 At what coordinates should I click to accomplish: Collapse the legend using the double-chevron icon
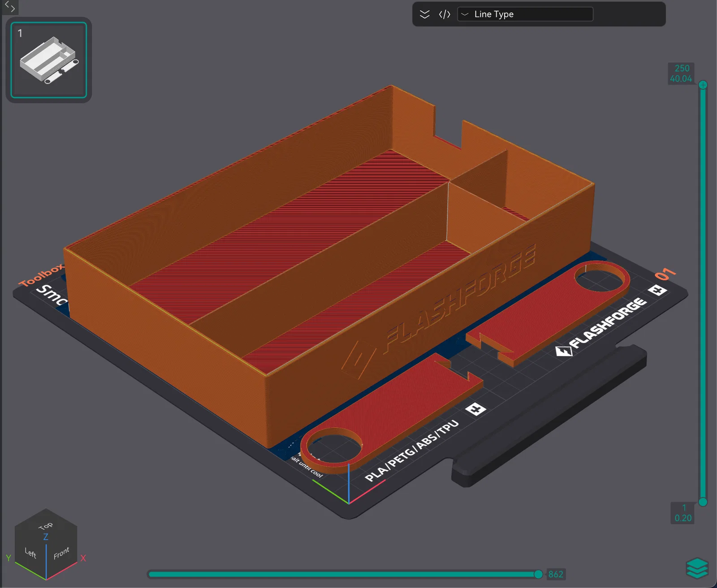coord(425,14)
